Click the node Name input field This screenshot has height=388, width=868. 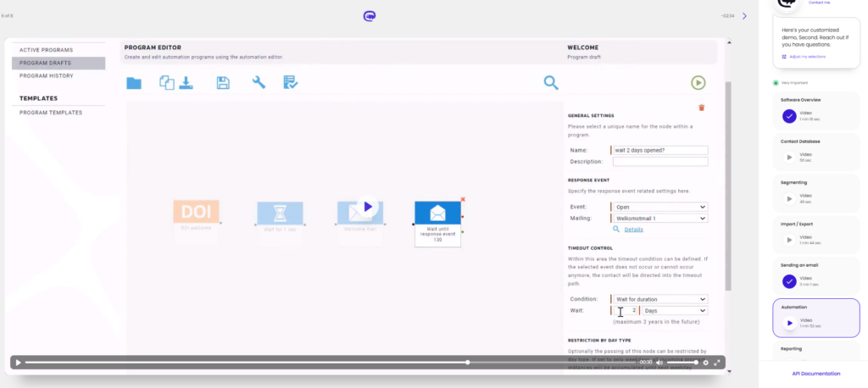pos(659,150)
